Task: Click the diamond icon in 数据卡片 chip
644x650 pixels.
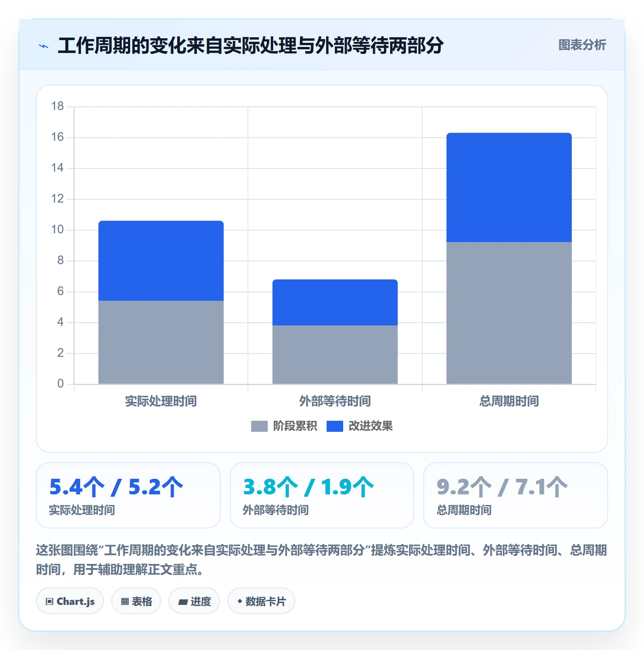Action: [240, 601]
